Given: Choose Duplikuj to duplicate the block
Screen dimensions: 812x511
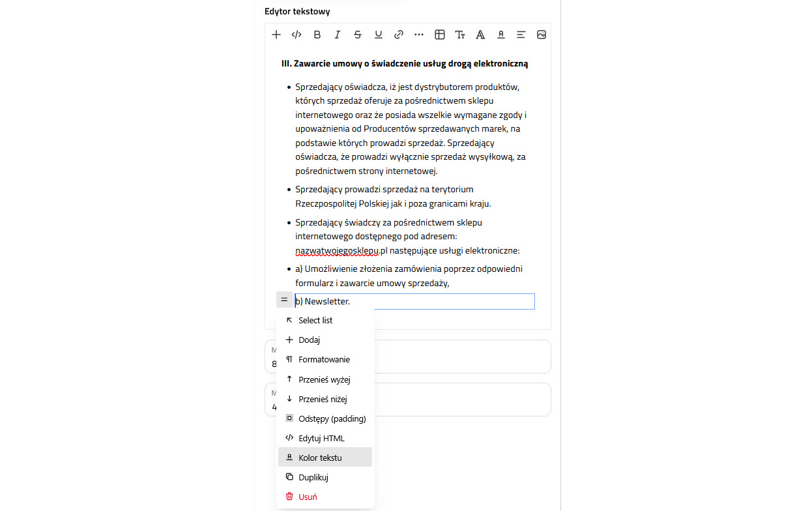Looking at the screenshot, I should 313,477.
